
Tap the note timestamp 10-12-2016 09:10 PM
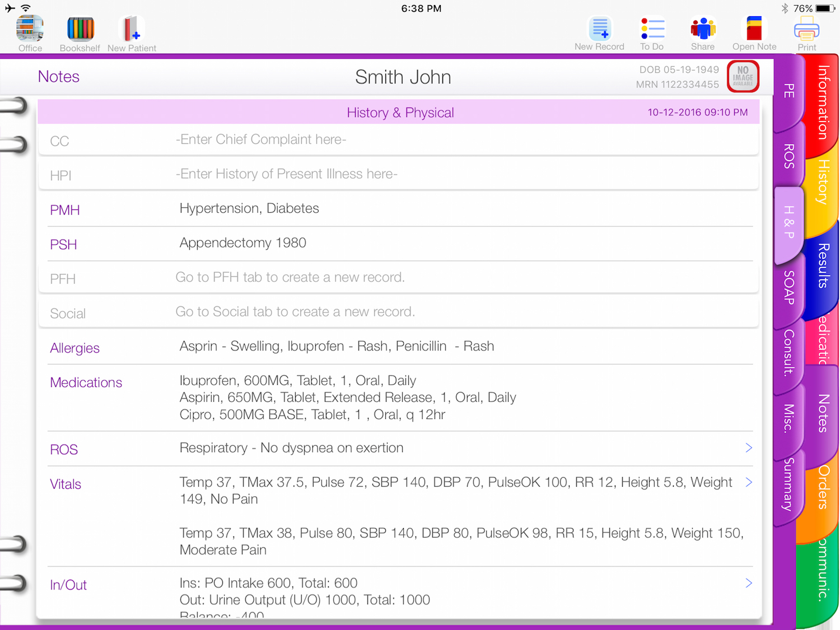pos(698,112)
